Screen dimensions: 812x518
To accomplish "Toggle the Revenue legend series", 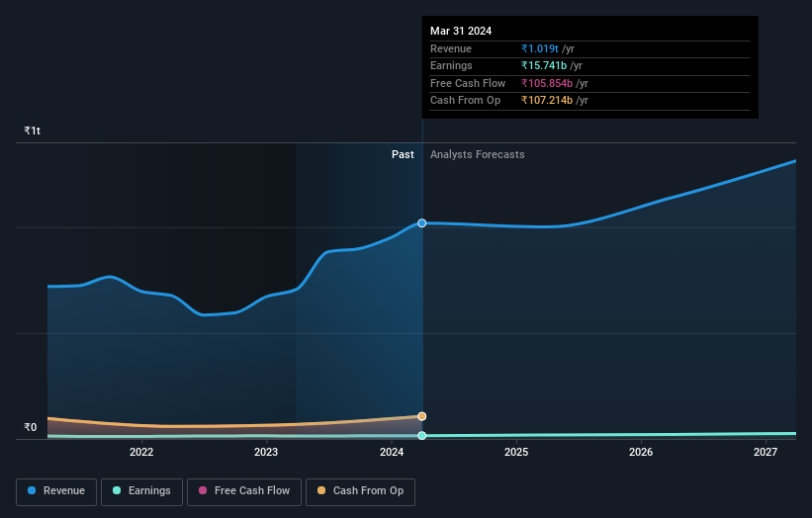I will (56, 491).
